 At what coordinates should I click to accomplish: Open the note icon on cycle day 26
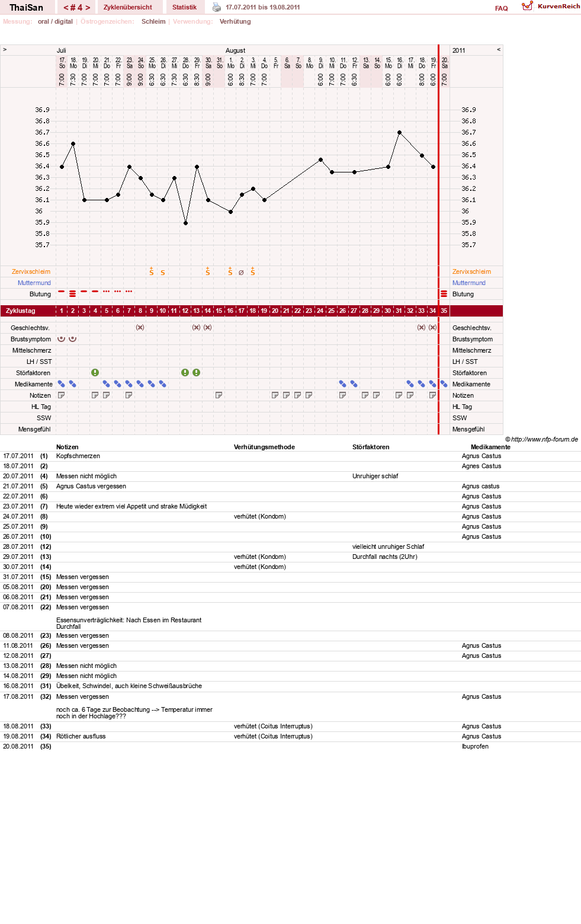343,395
